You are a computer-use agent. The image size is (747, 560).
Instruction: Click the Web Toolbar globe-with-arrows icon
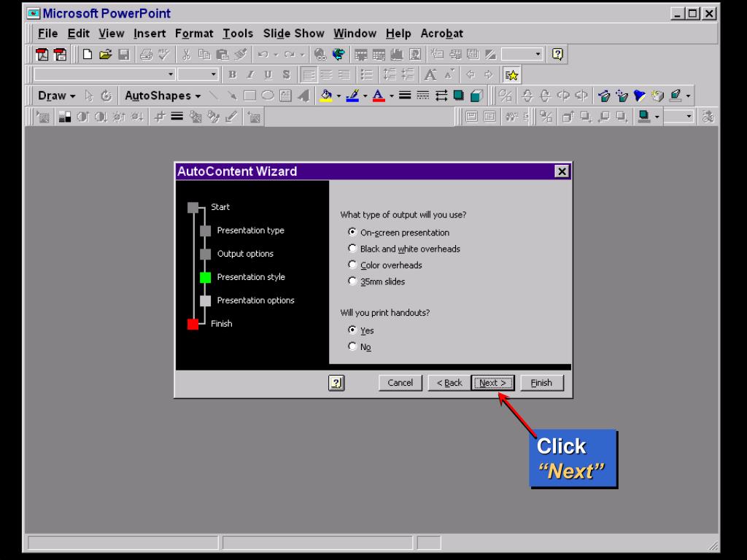pyautogui.click(x=338, y=54)
